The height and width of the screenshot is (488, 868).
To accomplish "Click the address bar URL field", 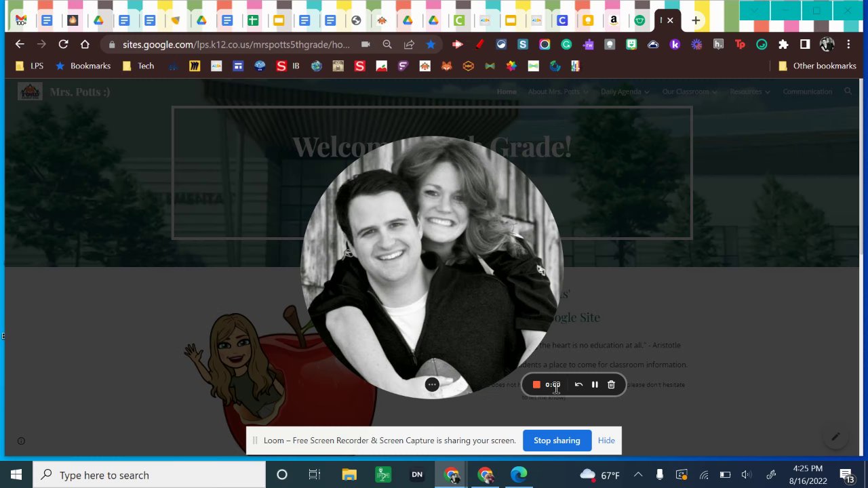I will click(236, 45).
